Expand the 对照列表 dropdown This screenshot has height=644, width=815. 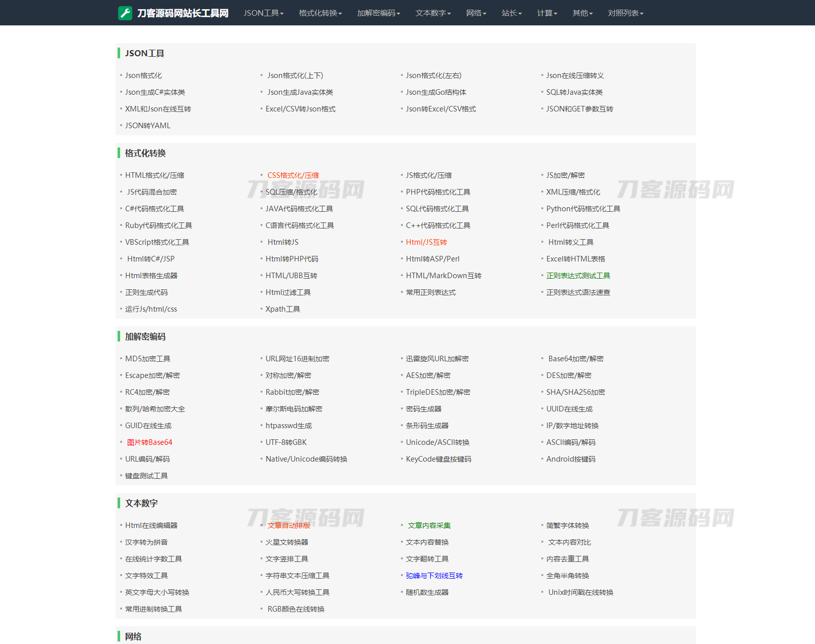point(625,13)
